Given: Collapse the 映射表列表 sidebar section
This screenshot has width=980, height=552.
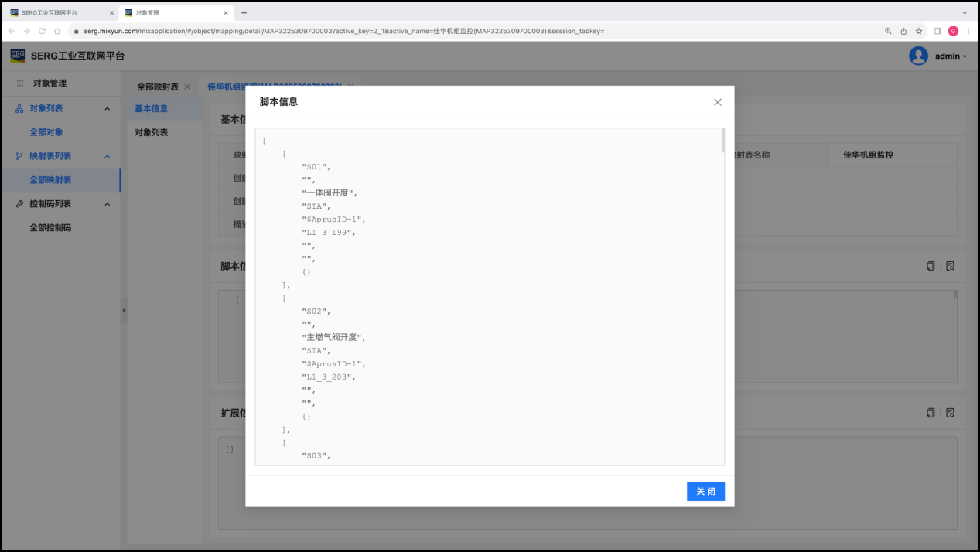Looking at the screenshot, I should coord(107,156).
